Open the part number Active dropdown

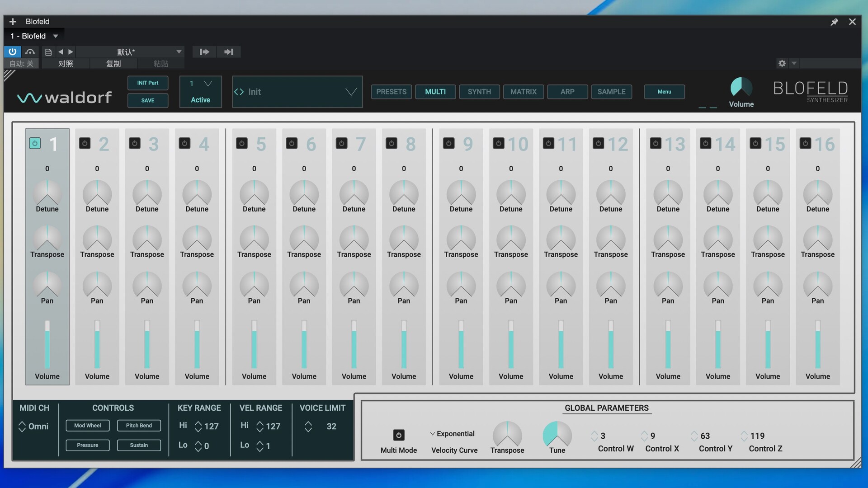(200, 92)
